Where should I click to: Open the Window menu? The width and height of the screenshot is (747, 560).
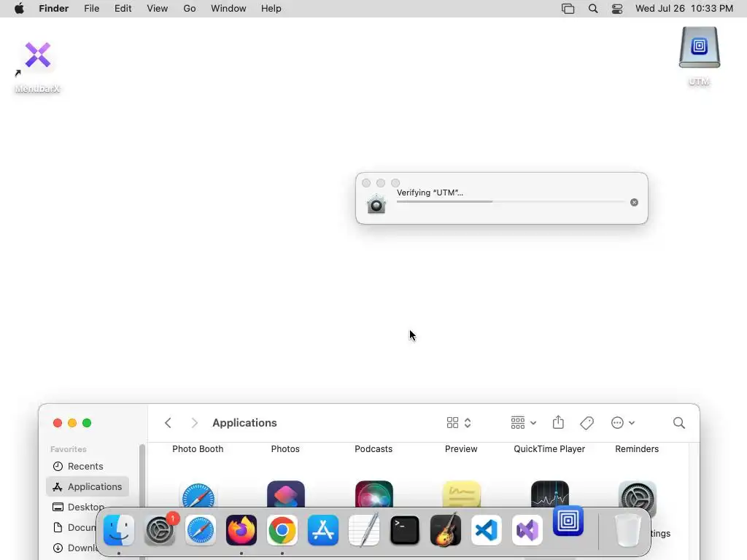228,9
